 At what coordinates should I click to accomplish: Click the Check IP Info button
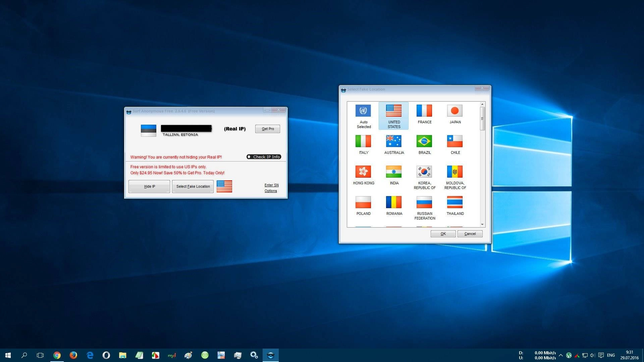point(264,157)
